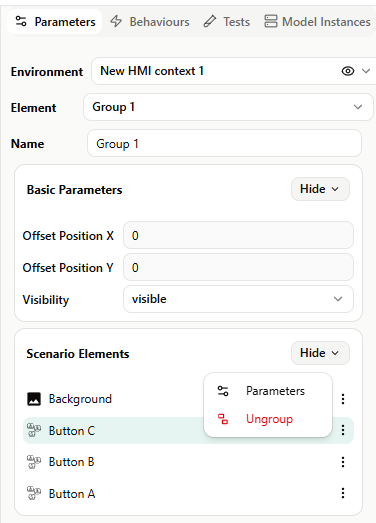The height and width of the screenshot is (523, 376).
Task: Click the Offset Position Y label
Action: point(68,268)
